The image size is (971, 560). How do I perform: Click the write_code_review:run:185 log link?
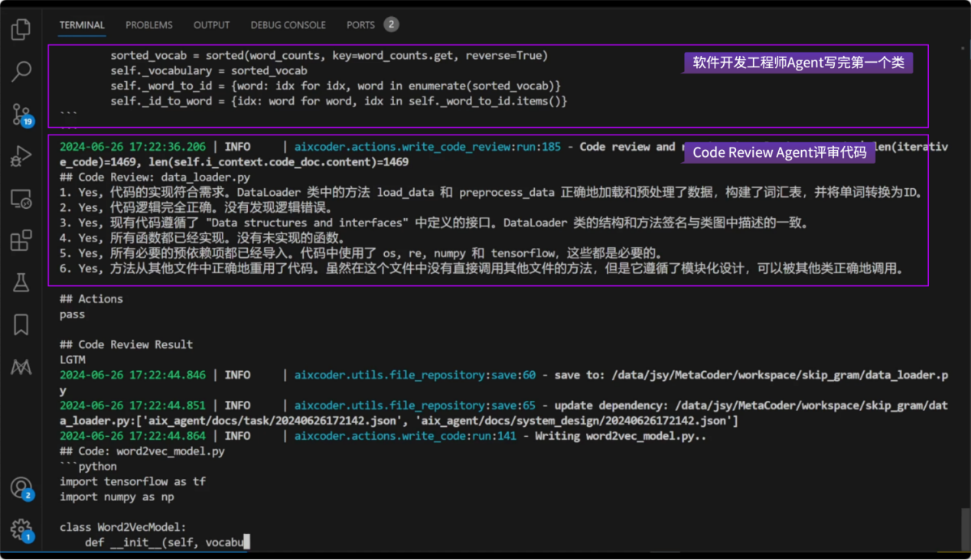pyautogui.click(x=428, y=147)
